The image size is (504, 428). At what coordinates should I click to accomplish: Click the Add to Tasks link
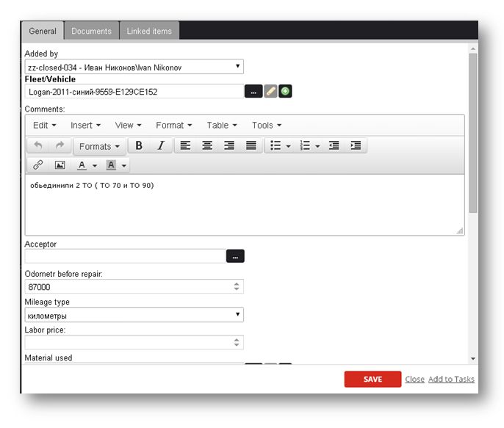coord(451,380)
